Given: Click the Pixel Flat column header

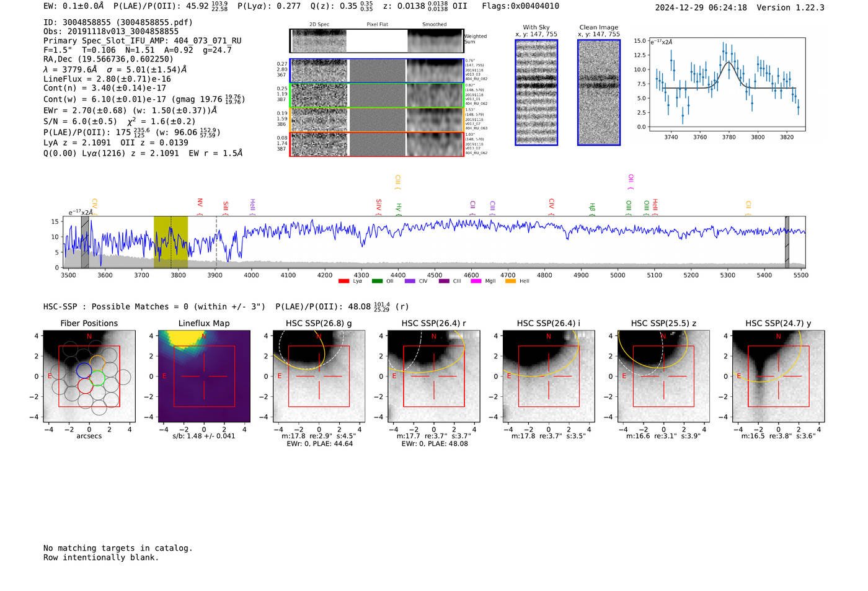Looking at the screenshot, I should click(377, 25).
